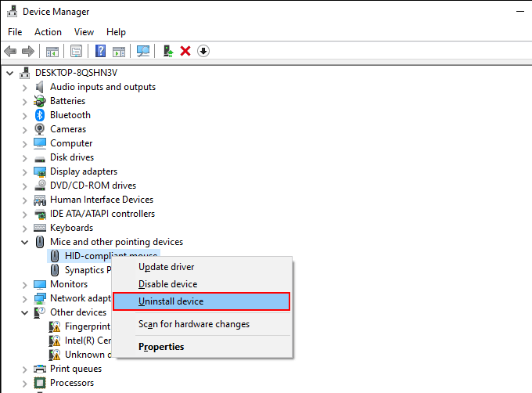Open Properties from context menu
This screenshot has height=393, width=532.
click(202, 347)
